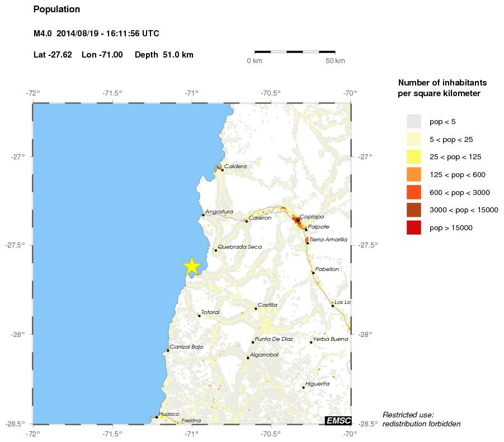Select the Castilla town marker
Viewport: 504px width, 442px height.
(x=256, y=308)
